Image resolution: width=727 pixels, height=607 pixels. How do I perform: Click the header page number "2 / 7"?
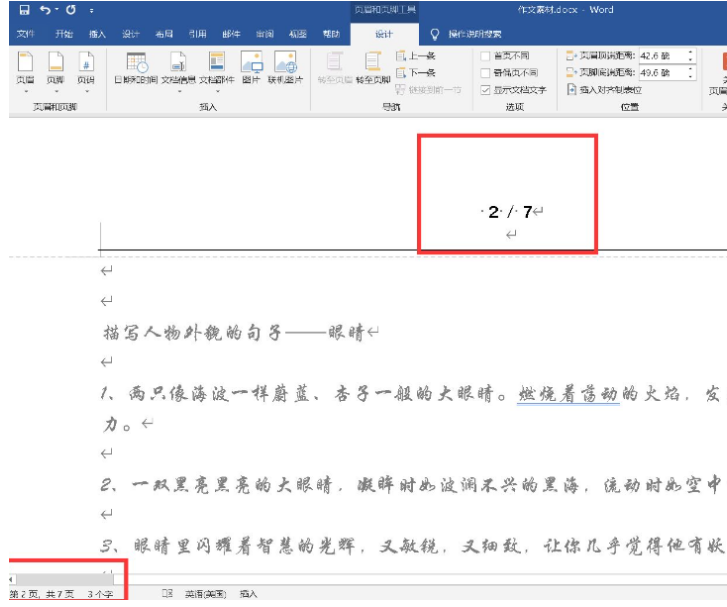pos(510,212)
